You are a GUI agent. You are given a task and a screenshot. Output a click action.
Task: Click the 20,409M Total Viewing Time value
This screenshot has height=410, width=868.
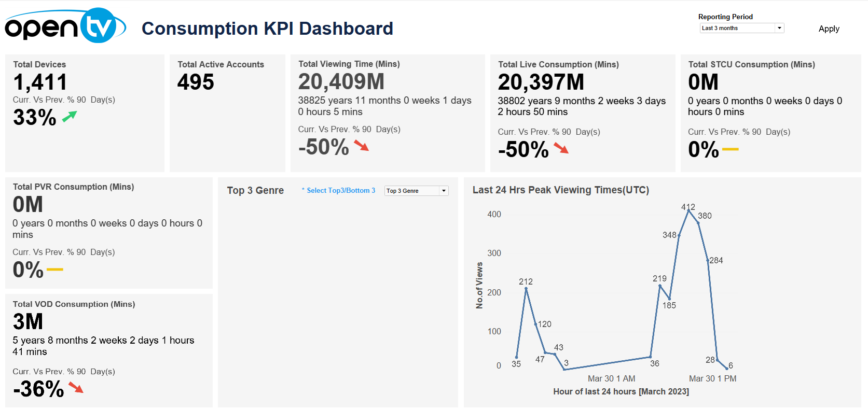pyautogui.click(x=341, y=81)
